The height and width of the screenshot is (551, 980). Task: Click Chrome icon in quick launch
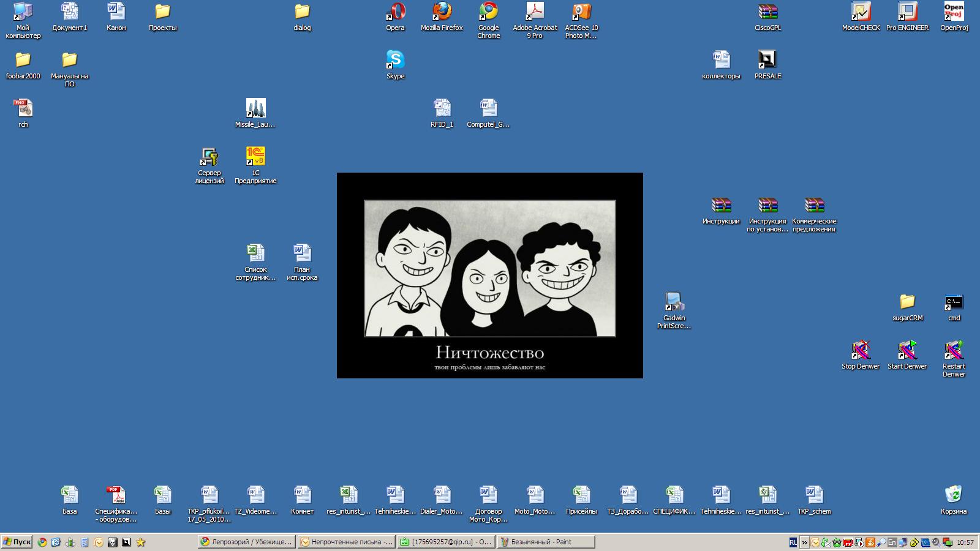[42, 542]
